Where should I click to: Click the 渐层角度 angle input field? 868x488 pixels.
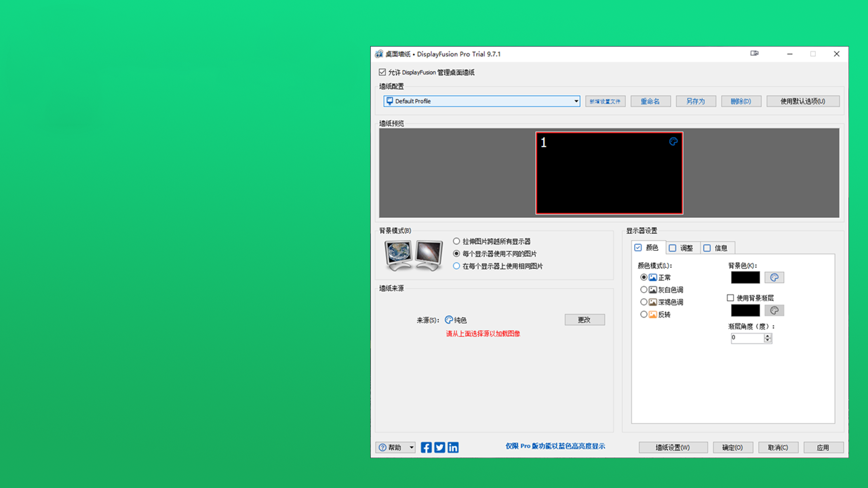(x=747, y=338)
